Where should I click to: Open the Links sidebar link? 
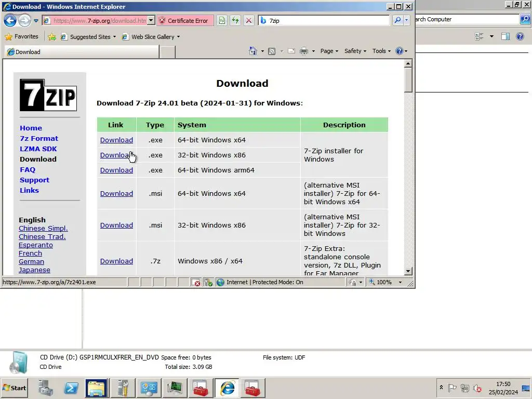[x=29, y=190]
